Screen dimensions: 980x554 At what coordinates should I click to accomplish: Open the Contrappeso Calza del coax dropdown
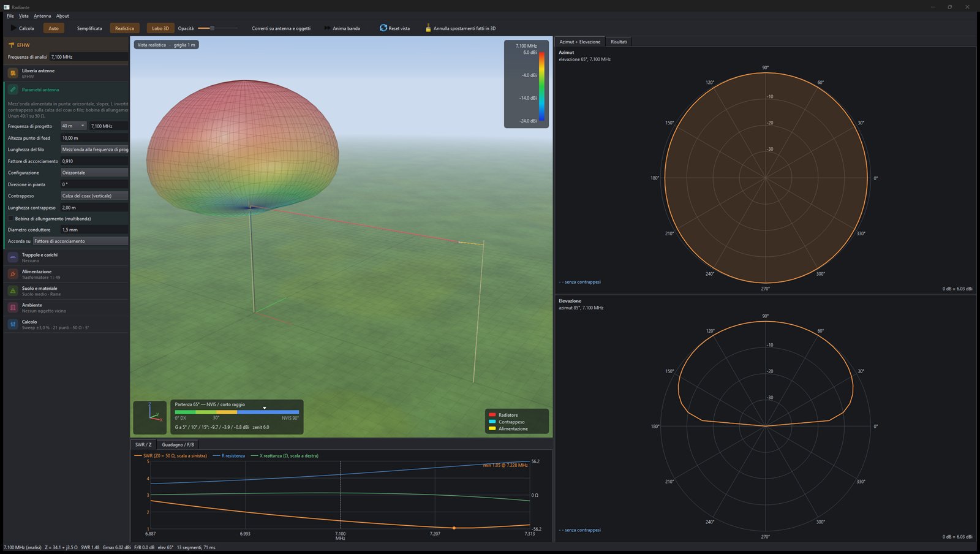click(94, 195)
